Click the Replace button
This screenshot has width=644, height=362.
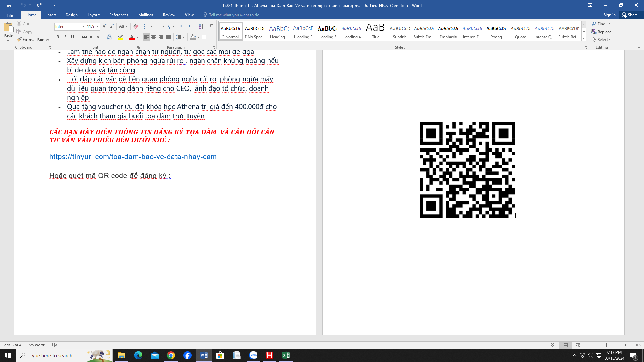tap(601, 32)
